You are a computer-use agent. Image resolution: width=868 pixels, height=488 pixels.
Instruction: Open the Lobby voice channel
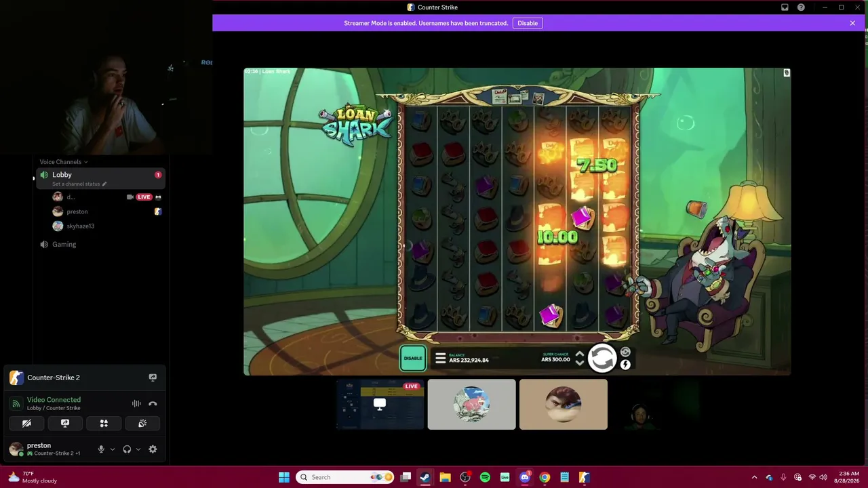point(100,178)
